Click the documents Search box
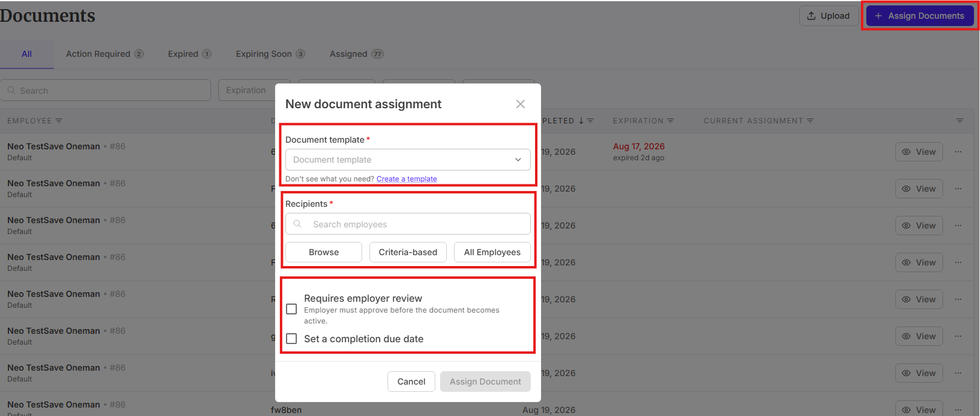 (x=105, y=90)
